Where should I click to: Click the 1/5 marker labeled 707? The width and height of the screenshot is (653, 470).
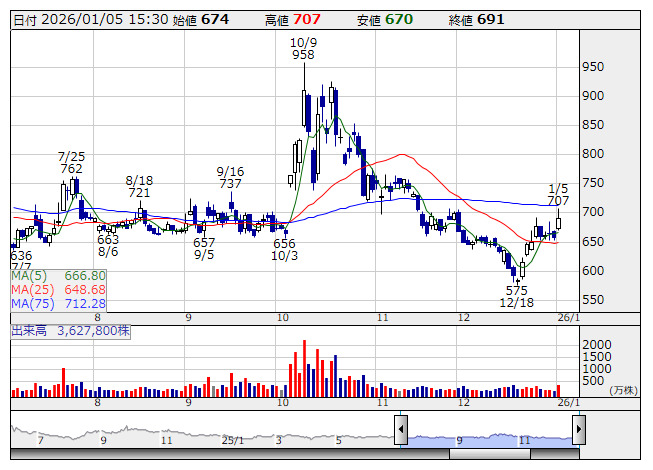[558, 195]
